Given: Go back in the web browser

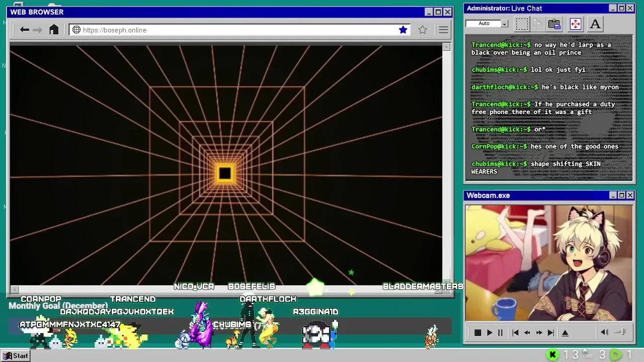Looking at the screenshot, I should [24, 30].
